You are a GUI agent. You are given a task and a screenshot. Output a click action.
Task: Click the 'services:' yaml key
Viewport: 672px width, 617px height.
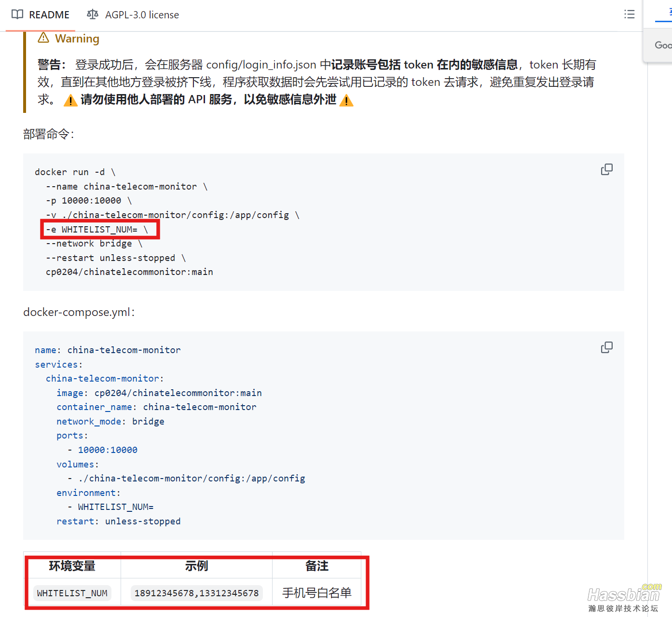coord(59,364)
